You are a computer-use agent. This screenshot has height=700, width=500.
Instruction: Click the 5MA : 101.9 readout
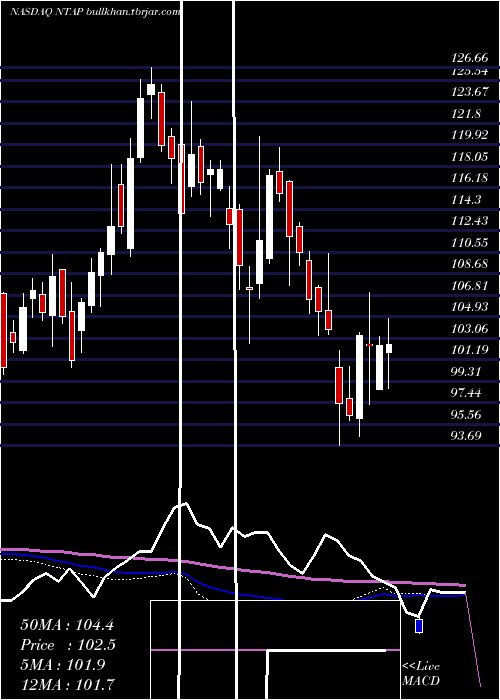(63, 665)
